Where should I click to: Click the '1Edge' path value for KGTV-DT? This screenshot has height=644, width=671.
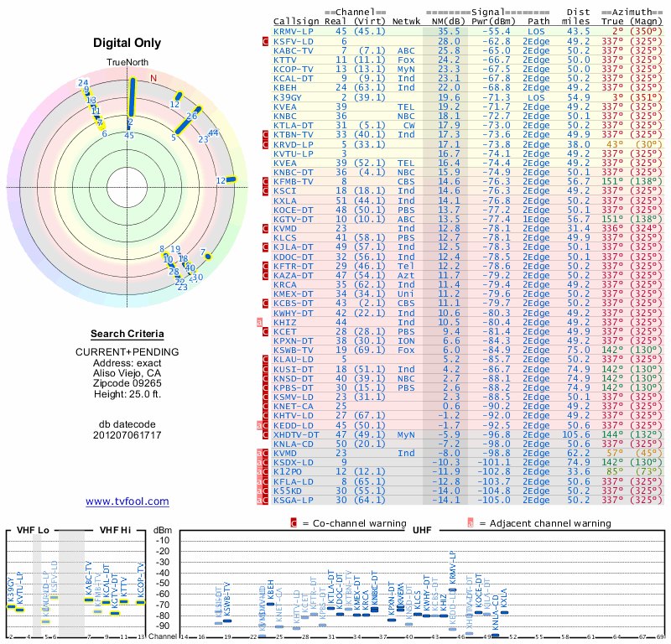coord(536,220)
